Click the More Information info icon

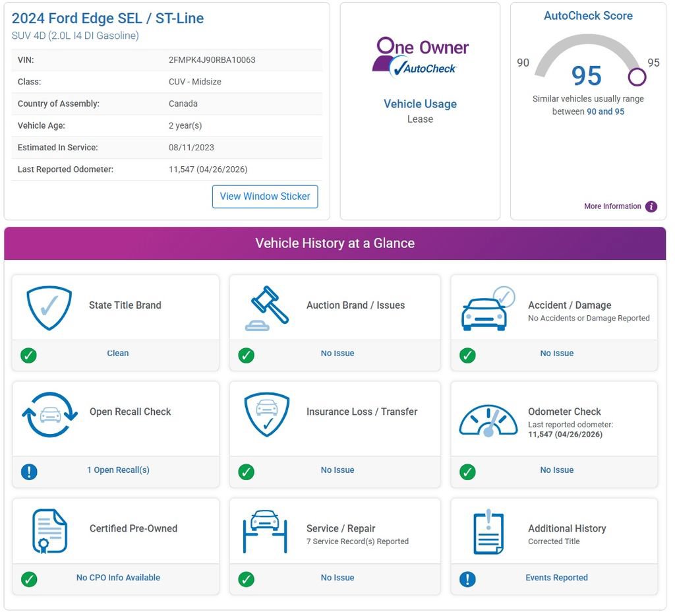point(651,206)
